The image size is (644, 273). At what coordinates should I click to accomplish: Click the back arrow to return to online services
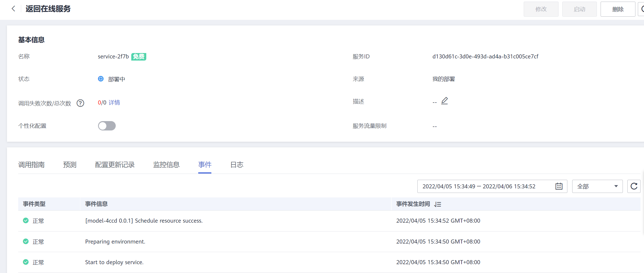coord(13,9)
